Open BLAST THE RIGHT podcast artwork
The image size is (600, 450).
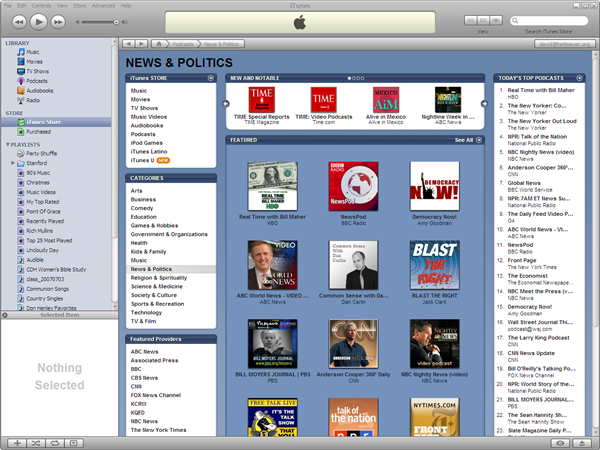(434, 265)
